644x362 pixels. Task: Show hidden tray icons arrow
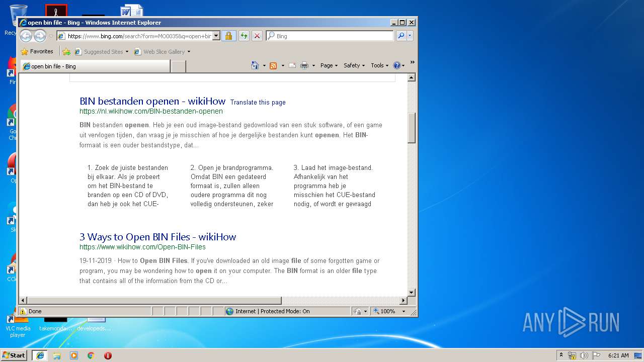point(561,355)
